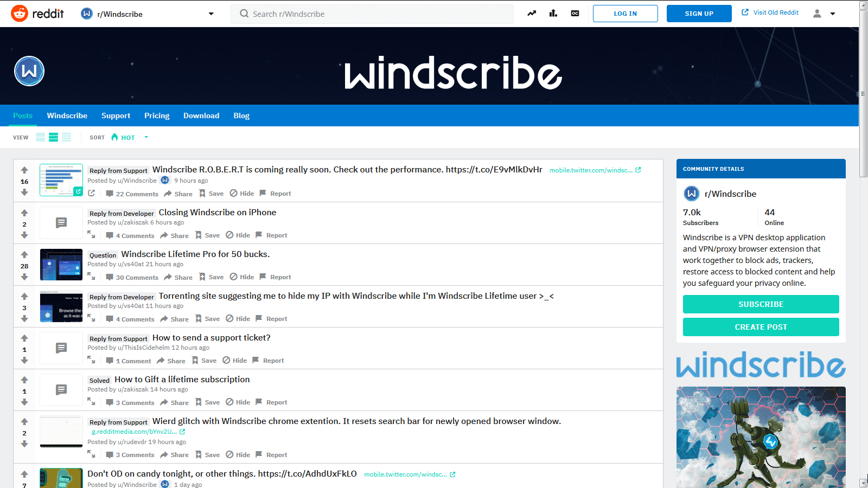Viewport: 868px width, 488px height.
Task: Open the Popular trending arrow icon
Action: click(x=532, y=14)
